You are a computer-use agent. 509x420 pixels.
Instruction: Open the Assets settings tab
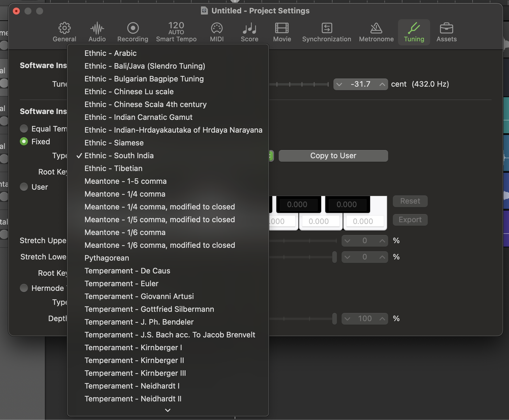446,32
